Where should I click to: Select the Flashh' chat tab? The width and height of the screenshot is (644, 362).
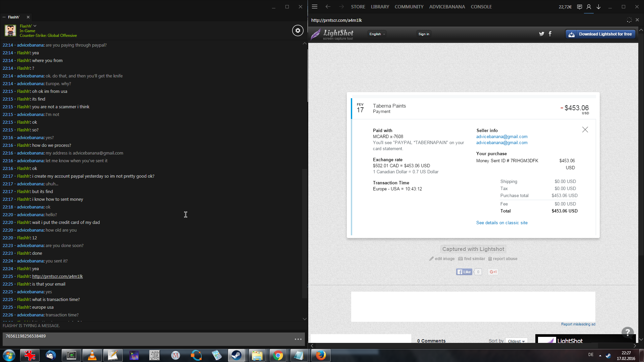14,17
